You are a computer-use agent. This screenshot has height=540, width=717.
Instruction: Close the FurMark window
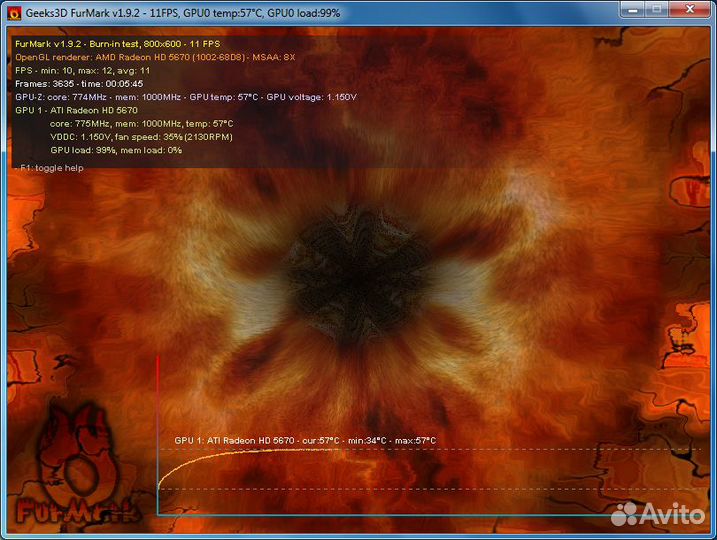[690, 9]
